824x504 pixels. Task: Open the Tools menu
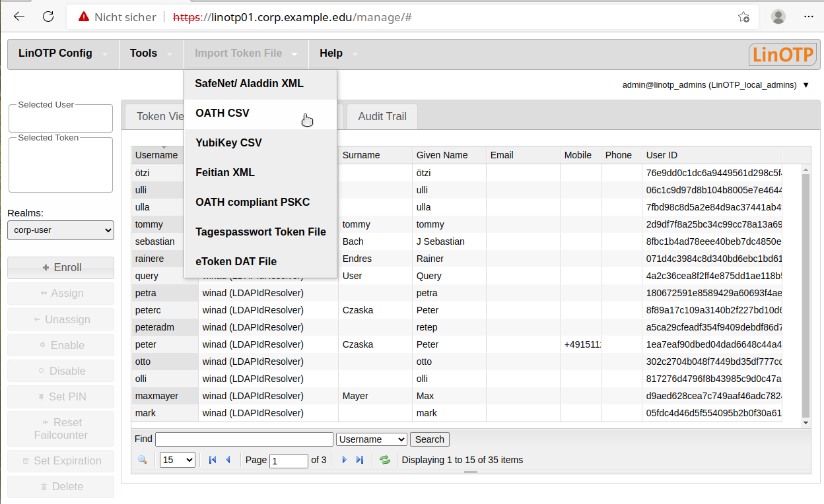144,53
